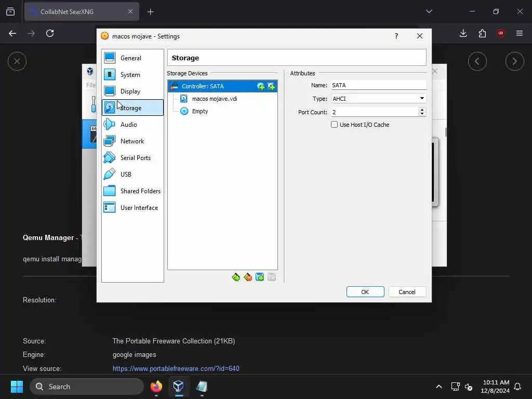The width and height of the screenshot is (532, 399).
Task: Close the CollabNet SearXNG tab
Action: [x=130, y=11]
